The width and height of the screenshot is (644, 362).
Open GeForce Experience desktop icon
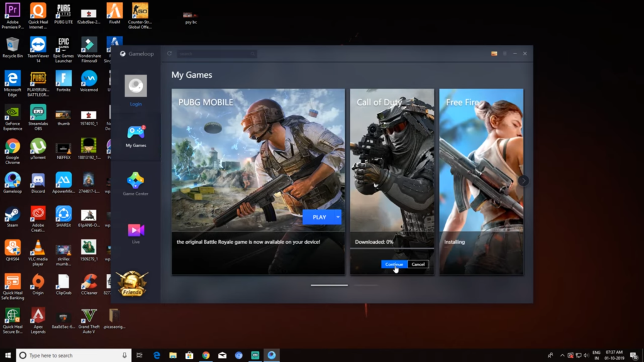(x=13, y=118)
